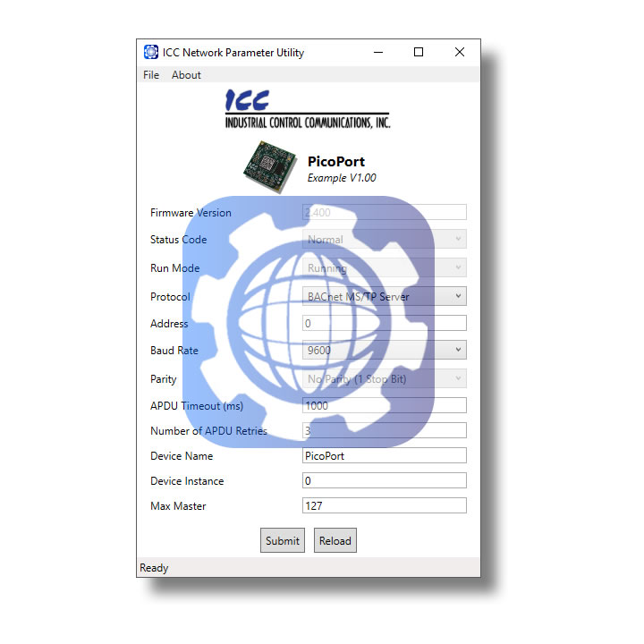
Task: Focus the Address input field
Action: pos(384,323)
